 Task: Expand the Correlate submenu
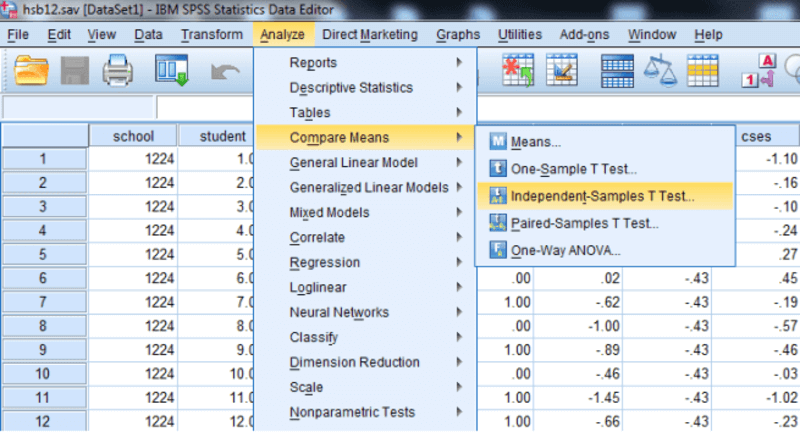(x=366, y=237)
